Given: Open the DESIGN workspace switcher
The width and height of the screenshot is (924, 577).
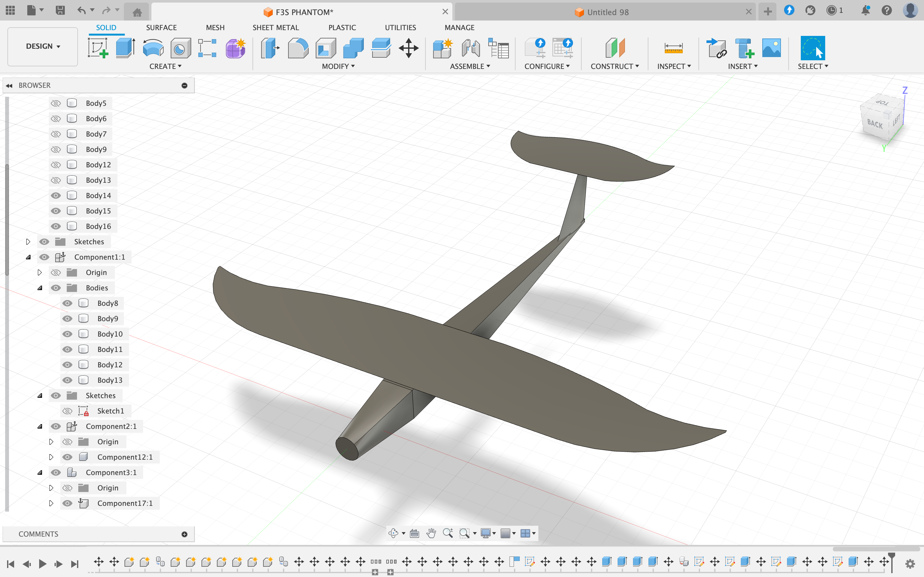Looking at the screenshot, I should [42, 46].
